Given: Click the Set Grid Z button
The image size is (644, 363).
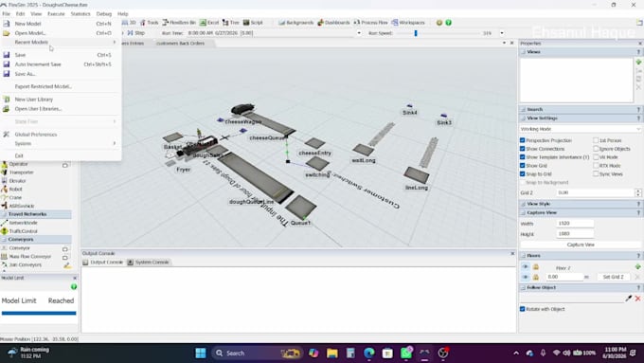Looking at the screenshot, I should coord(613,277).
